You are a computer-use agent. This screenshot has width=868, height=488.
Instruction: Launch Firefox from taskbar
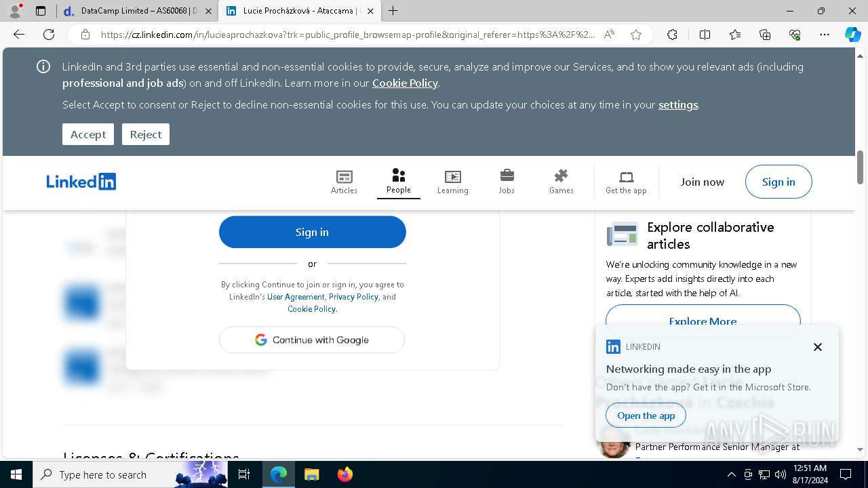point(344,474)
